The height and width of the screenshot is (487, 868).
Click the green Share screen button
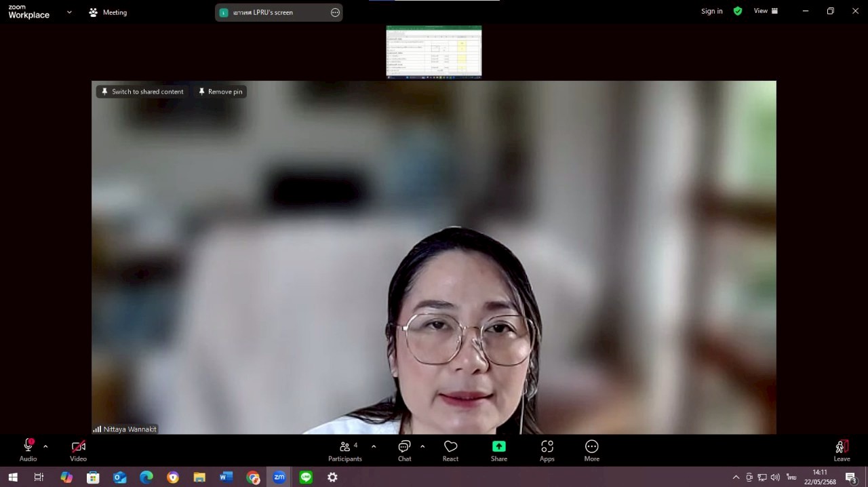coord(499,450)
